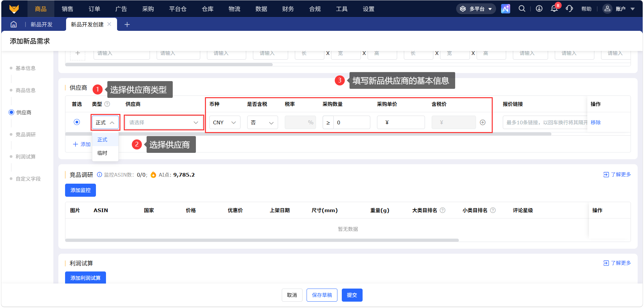Image resolution: width=644 pixels, height=308 pixels.
Task: Open the 设置 top menu
Action: (x=369, y=9)
